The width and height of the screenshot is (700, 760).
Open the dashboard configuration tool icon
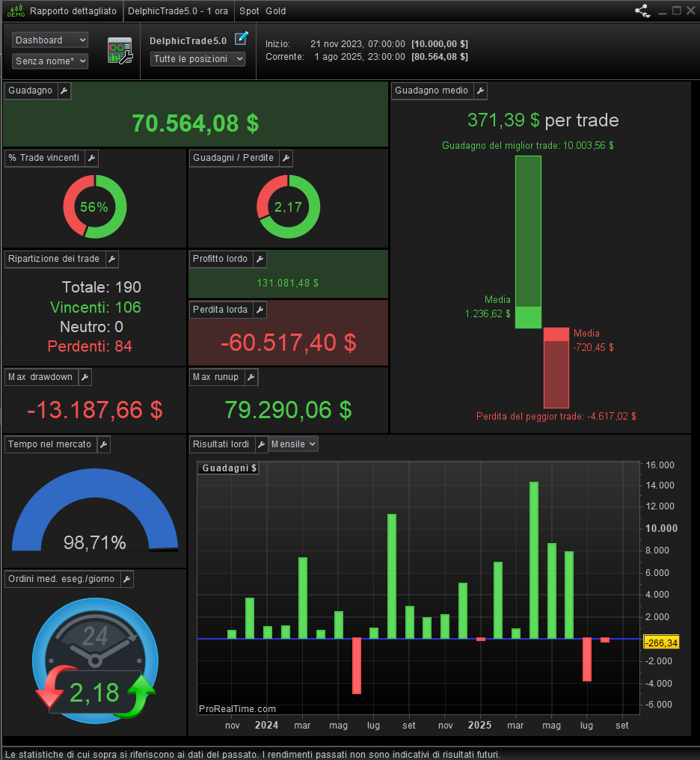tap(120, 51)
